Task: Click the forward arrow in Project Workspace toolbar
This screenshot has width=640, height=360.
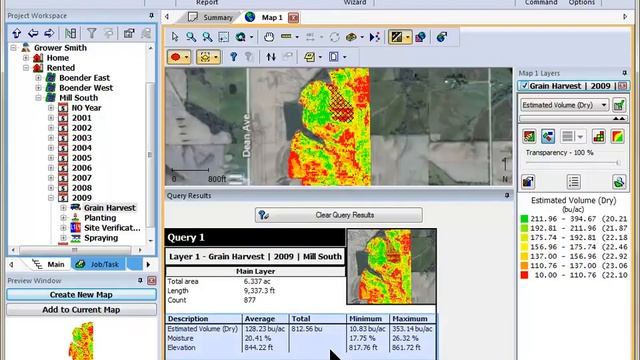Action: pyautogui.click(x=49, y=33)
